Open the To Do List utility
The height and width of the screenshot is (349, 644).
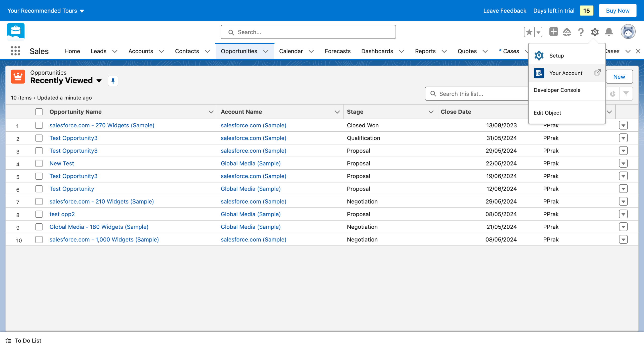23,340
